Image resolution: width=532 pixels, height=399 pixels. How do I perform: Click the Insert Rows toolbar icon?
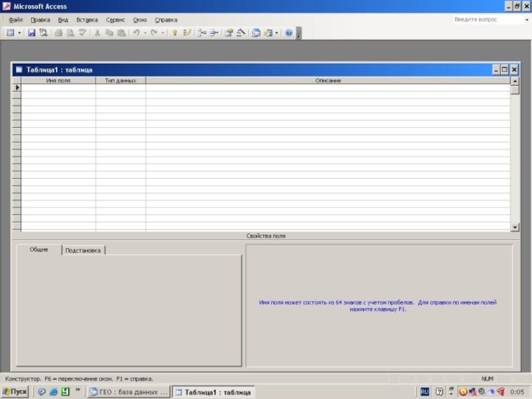pos(202,33)
